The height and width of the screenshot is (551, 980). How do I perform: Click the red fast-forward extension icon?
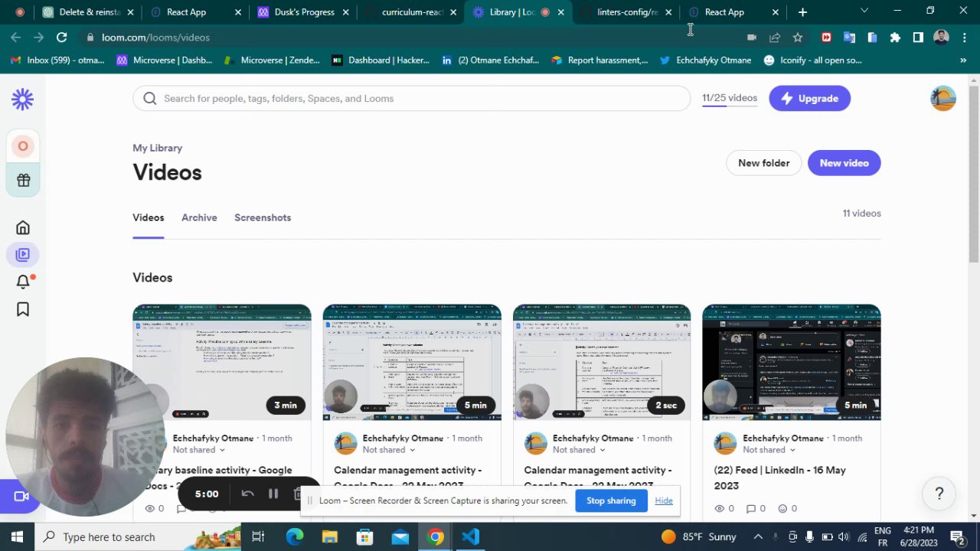pyautogui.click(x=826, y=37)
